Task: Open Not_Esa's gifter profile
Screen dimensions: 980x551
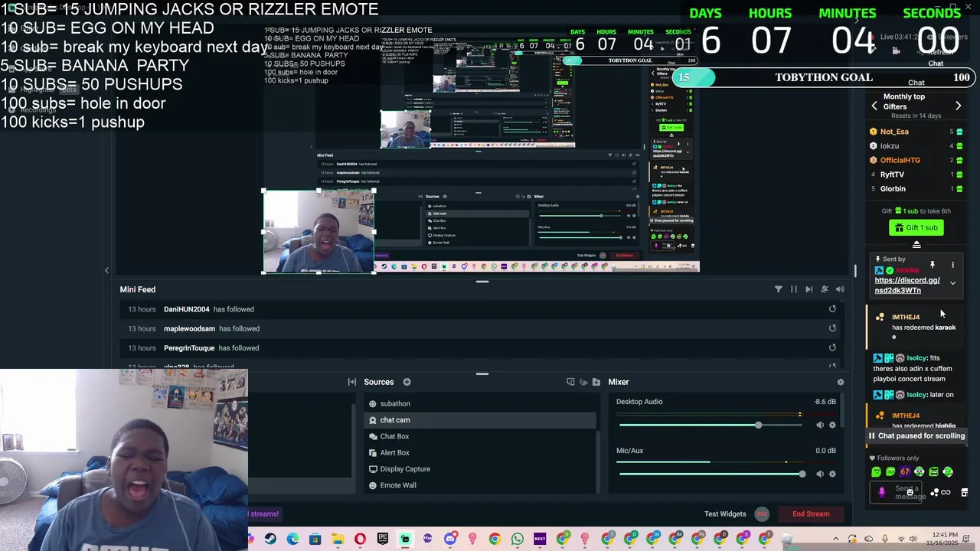Action: [x=894, y=132]
